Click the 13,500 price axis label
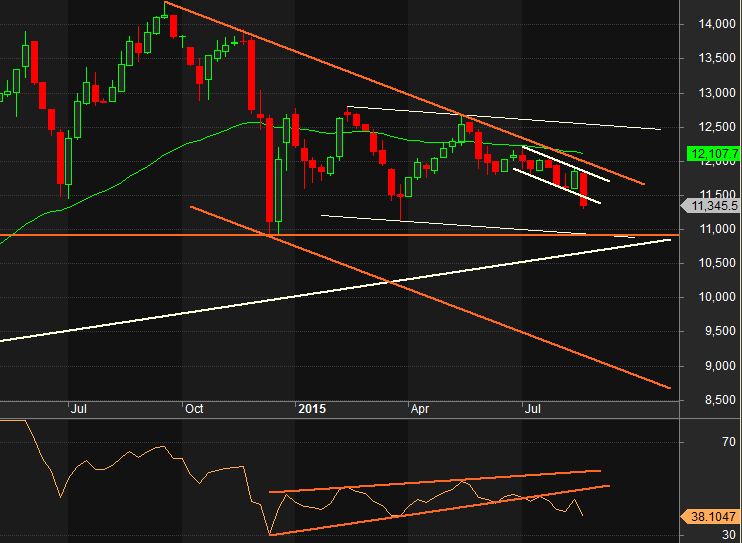 coord(717,59)
